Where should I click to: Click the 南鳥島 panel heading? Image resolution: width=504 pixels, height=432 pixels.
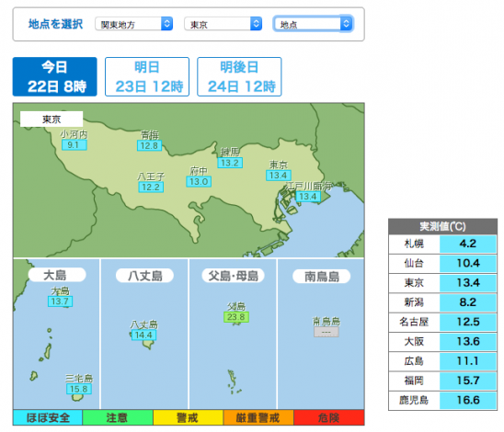coord(322,277)
